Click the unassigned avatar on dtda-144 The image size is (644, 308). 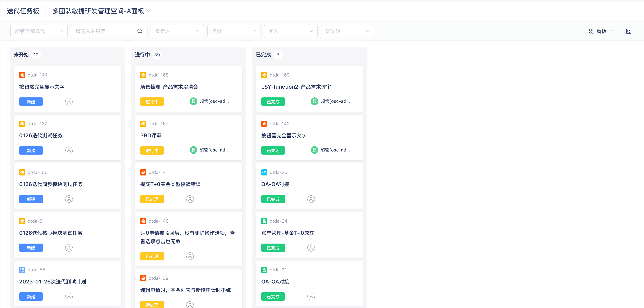click(69, 102)
